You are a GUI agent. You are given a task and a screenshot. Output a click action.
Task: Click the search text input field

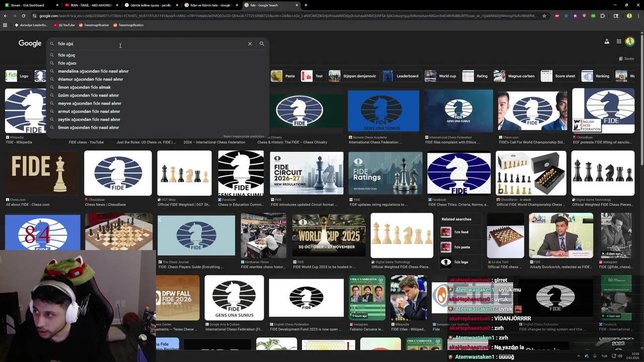coord(151,44)
